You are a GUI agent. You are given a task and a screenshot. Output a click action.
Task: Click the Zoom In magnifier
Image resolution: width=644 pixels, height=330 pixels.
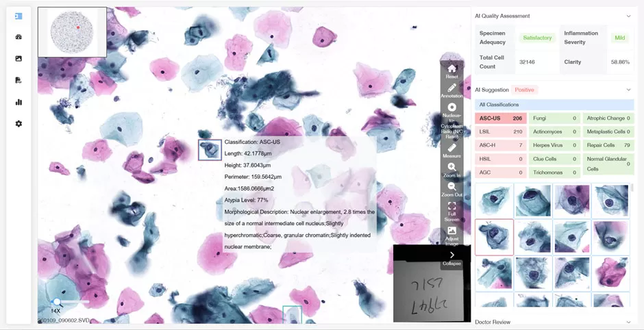451,167
